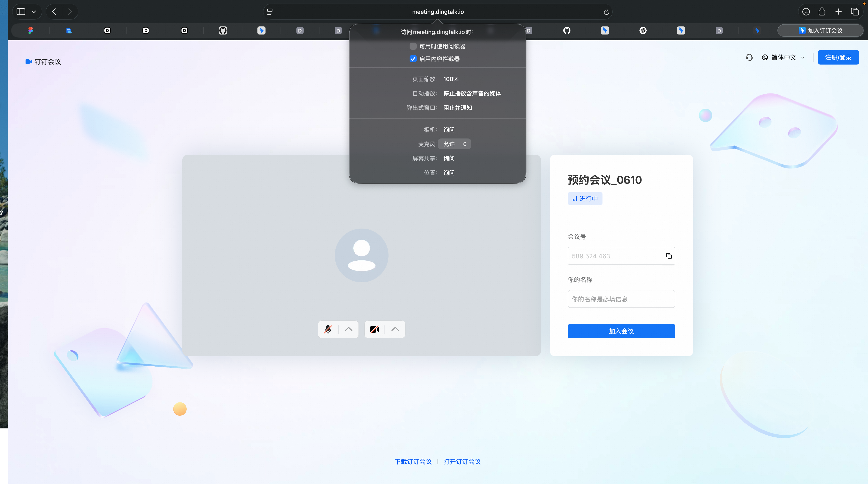The image size is (868, 484).
Task: Add a new tab with the plus icon
Action: click(838, 12)
